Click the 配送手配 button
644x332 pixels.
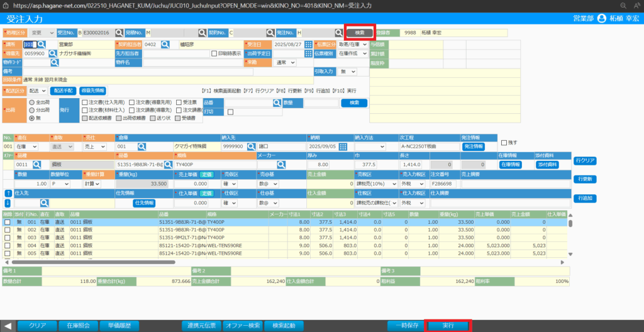coord(64,91)
